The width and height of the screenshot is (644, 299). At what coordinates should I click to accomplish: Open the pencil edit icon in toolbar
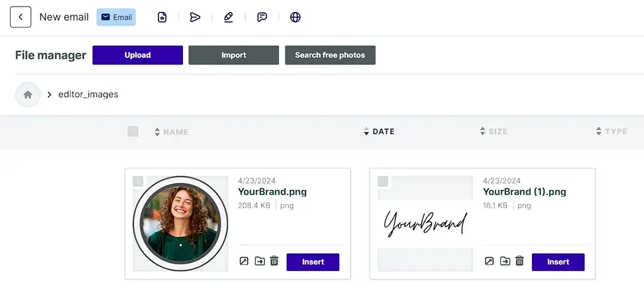pyautogui.click(x=228, y=17)
